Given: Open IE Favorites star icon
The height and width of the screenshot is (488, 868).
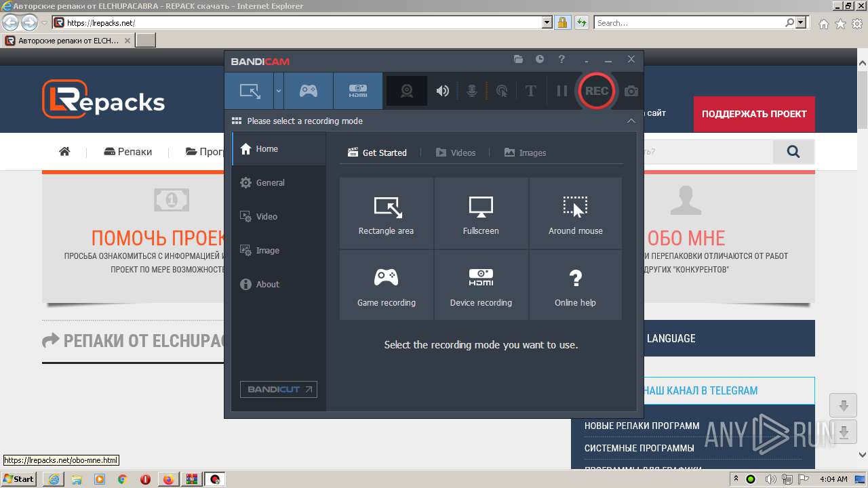Looking at the screenshot, I should tap(840, 23).
